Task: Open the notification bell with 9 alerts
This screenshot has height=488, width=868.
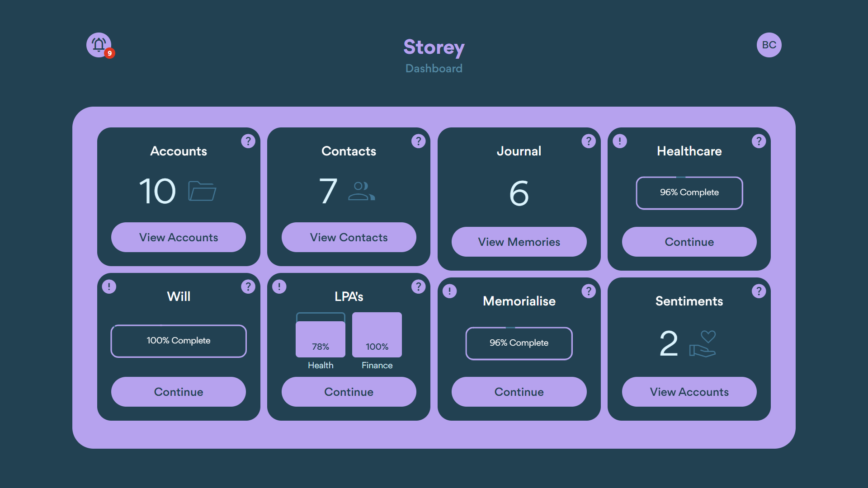Action: pos(98,45)
